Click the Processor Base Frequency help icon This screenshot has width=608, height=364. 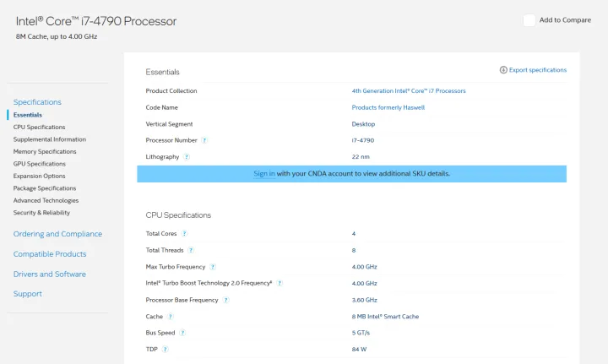pyautogui.click(x=225, y=300)
